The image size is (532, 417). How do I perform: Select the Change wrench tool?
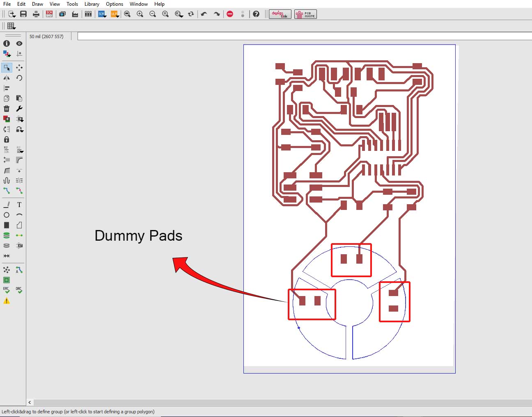[x=19, y=109]
